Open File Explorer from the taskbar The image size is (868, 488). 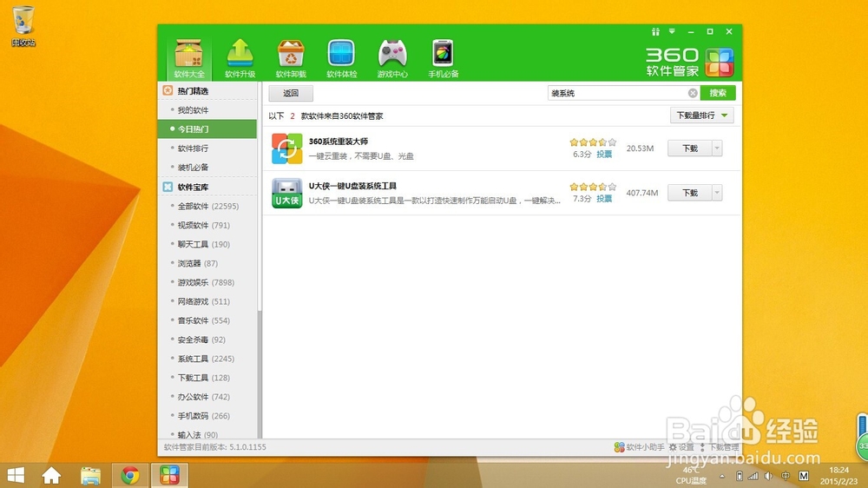(91, 475)
